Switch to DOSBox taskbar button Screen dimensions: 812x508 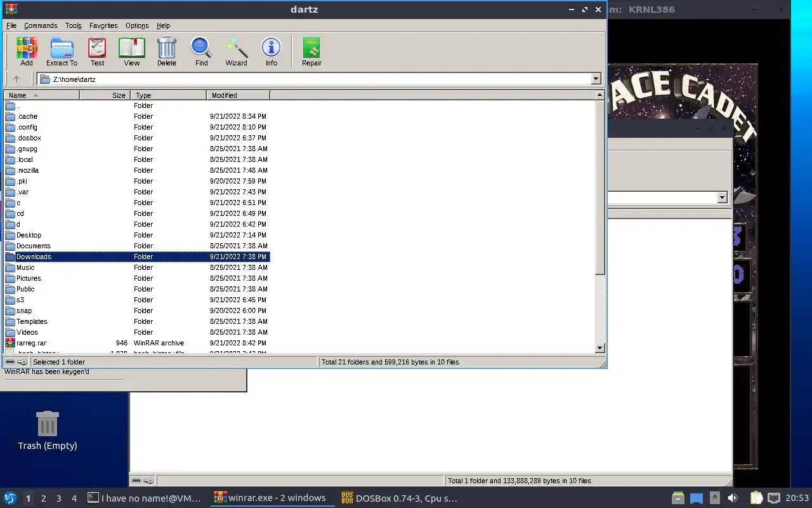(400, 498)
